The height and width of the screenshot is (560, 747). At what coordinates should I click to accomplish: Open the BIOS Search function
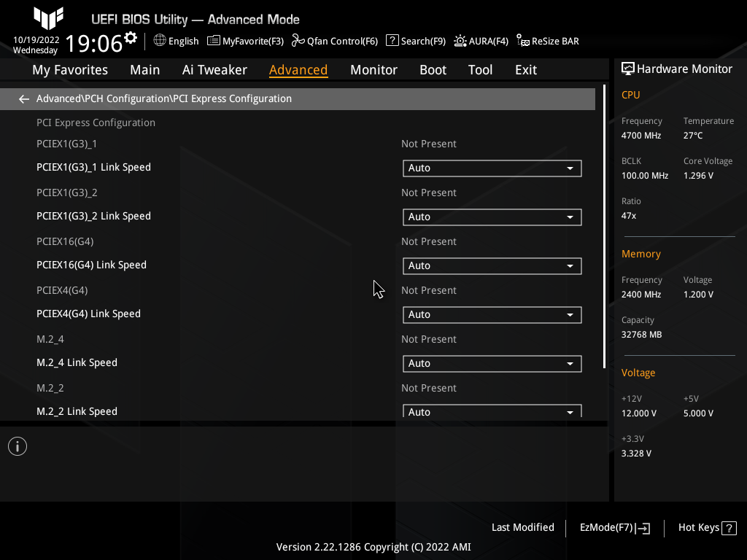415,41
